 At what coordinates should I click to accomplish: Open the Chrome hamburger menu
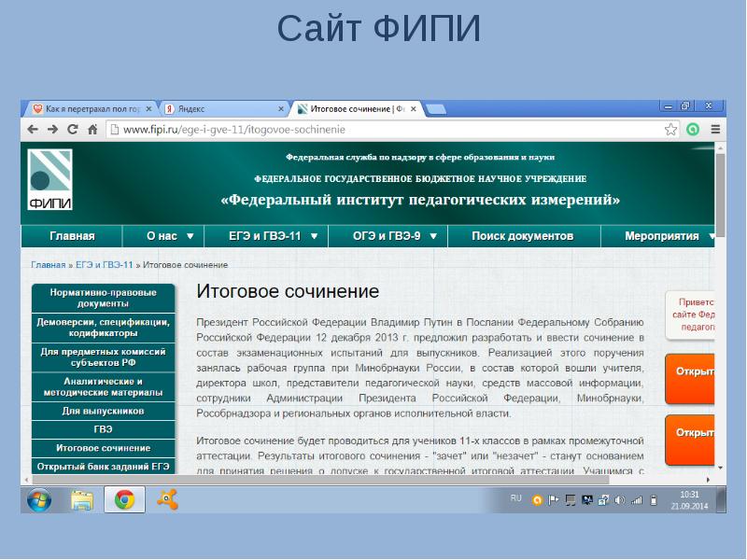[x=715, y=129]
